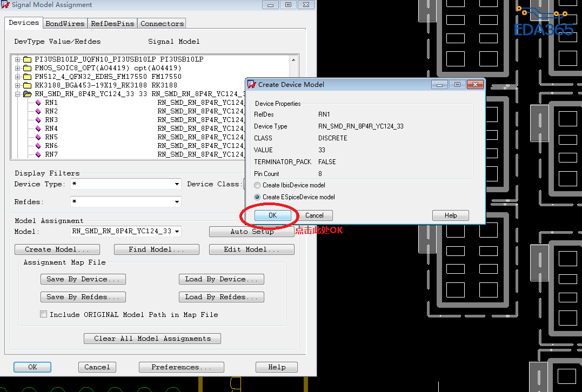Switch to the RefDesPins tab

(112, 23)
